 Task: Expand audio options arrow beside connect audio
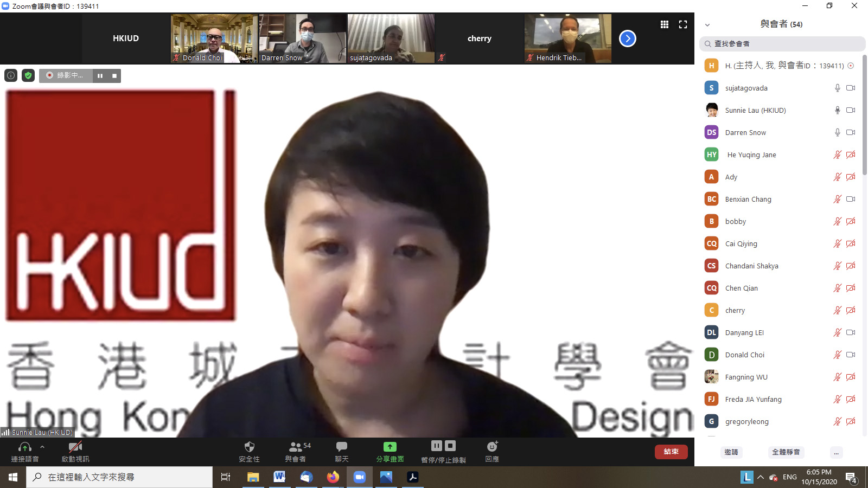click(x=42, y=447)
